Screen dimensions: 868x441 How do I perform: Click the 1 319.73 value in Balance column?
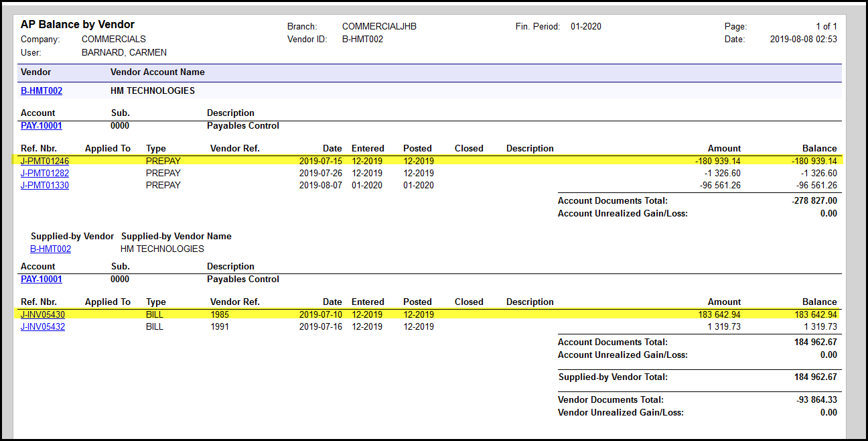[x=820, y=326]
